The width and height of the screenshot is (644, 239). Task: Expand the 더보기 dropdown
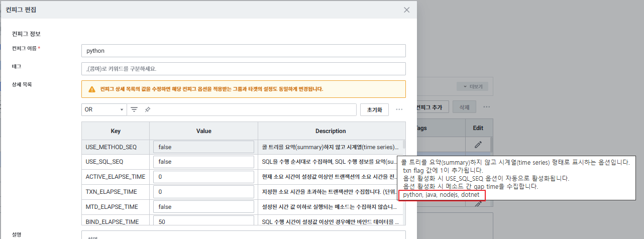pyautogui.click(x=472, y=87)
